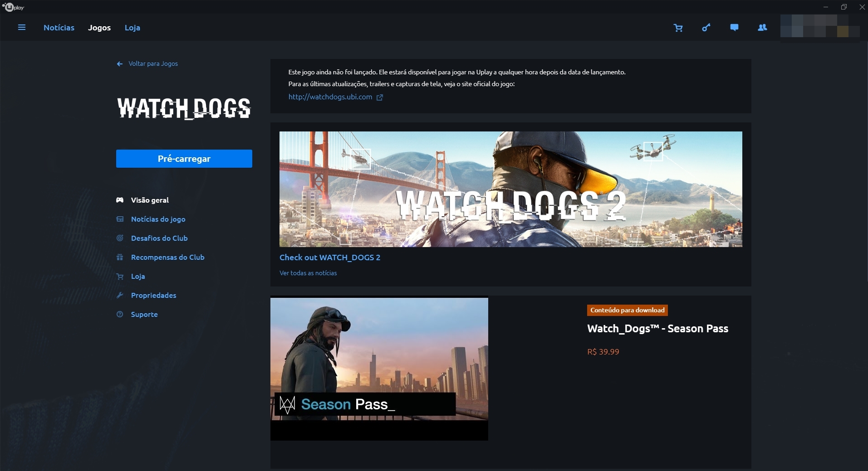
Task: Click the gamepad icon next to Visão geral
Action: tap(120, 200)
